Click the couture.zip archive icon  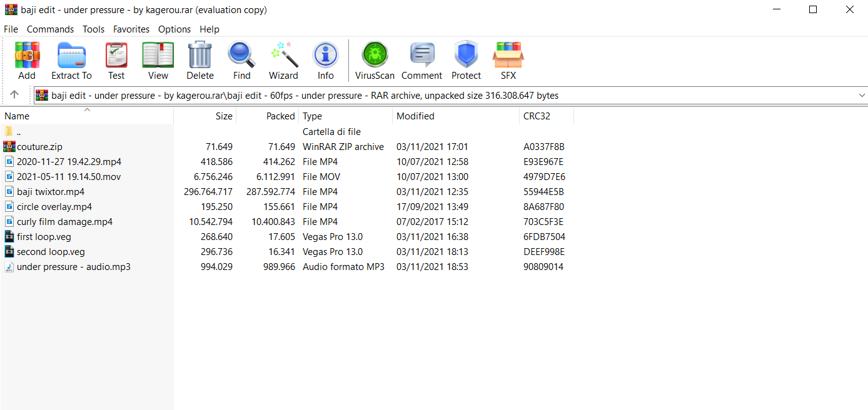click(x=9, y=147)
